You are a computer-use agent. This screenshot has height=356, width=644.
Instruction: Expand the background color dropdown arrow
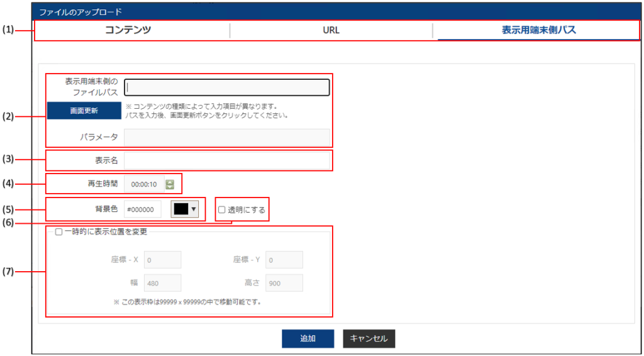[x=194, y=209]
